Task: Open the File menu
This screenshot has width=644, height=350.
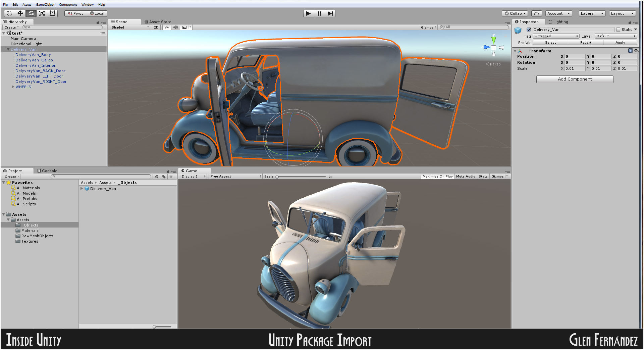Action: (5, 5)
